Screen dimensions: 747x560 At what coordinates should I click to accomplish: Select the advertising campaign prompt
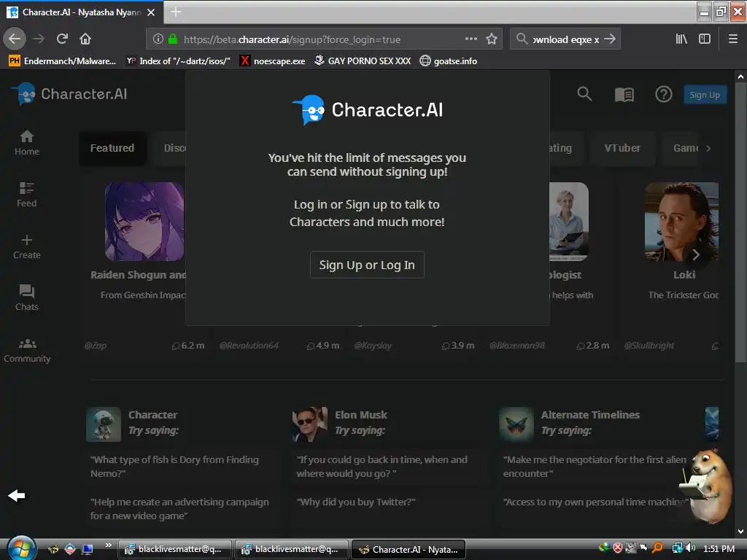click(x=179, y=508)
